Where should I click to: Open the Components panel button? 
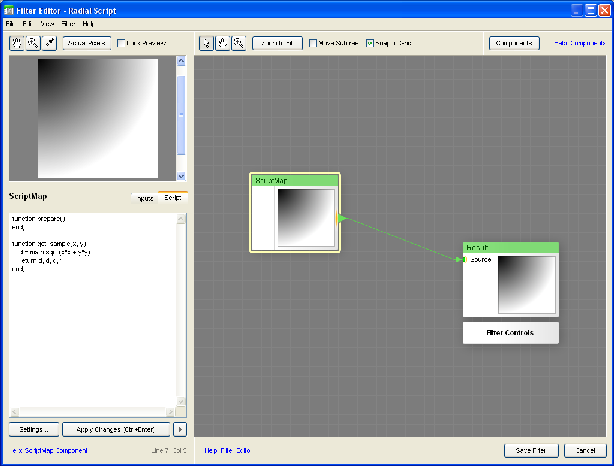pos(514,43)
